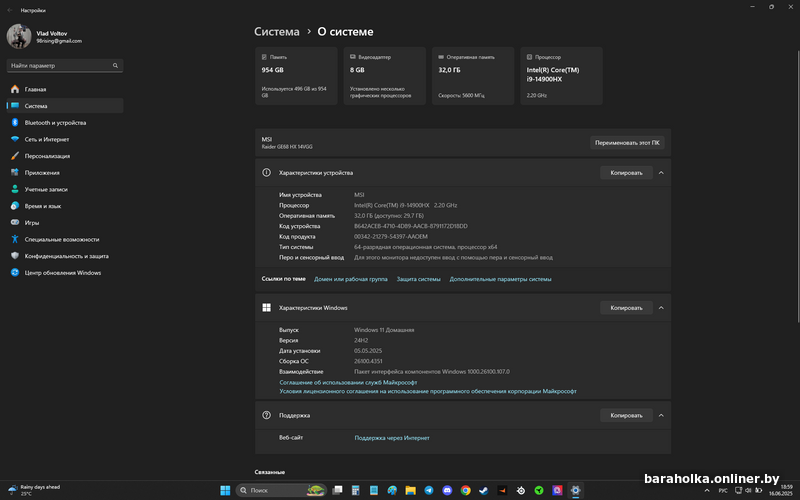The image size is (800, 500).
Task: Copy Характеристики Windows with Копировать
Action: (x=626, y=308)
